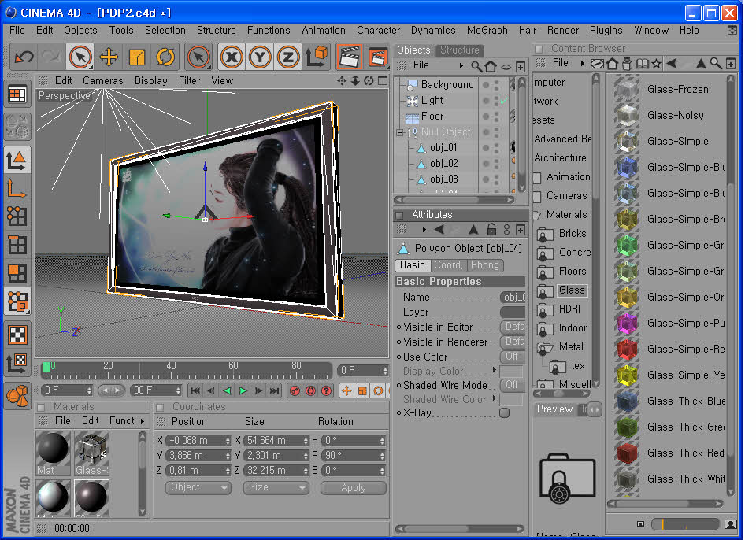Select the Light object in Objects list
Image resolution: width=756 pixels, height=540 pixels.
coord(432,100)
